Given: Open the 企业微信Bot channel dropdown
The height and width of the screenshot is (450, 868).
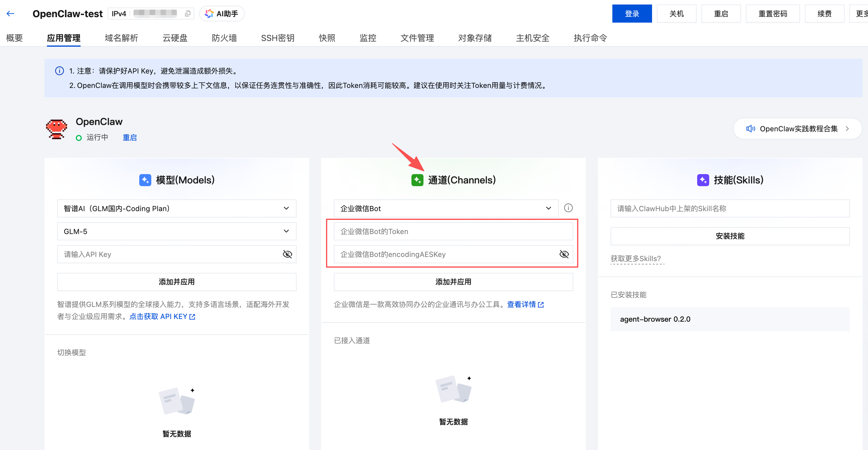Looking at the screenshot, I should (x=445, y=208).
